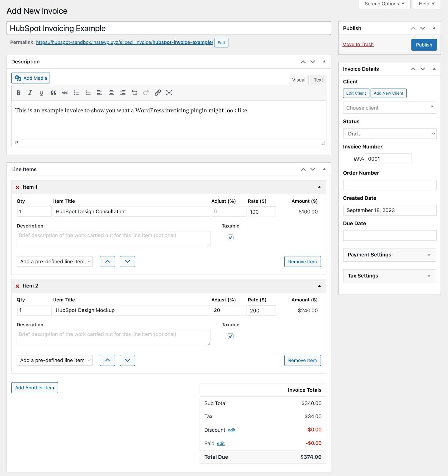Focus the Order Number field

390,185
